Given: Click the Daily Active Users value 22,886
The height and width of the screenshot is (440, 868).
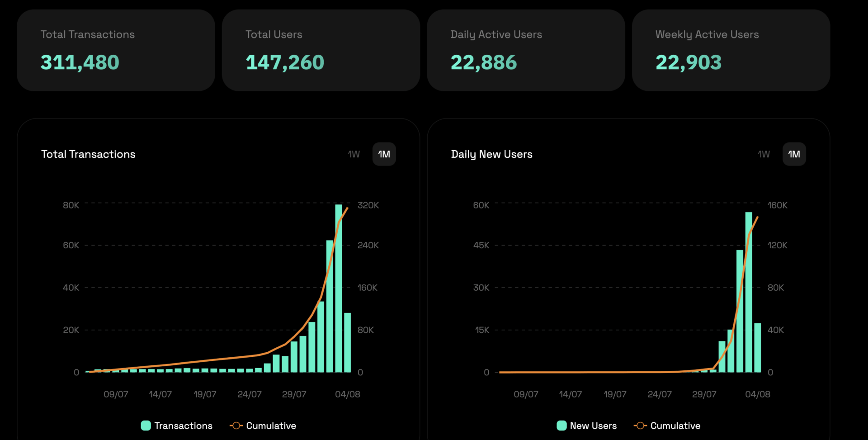Looking at the screenshot, I should point(483,62).
